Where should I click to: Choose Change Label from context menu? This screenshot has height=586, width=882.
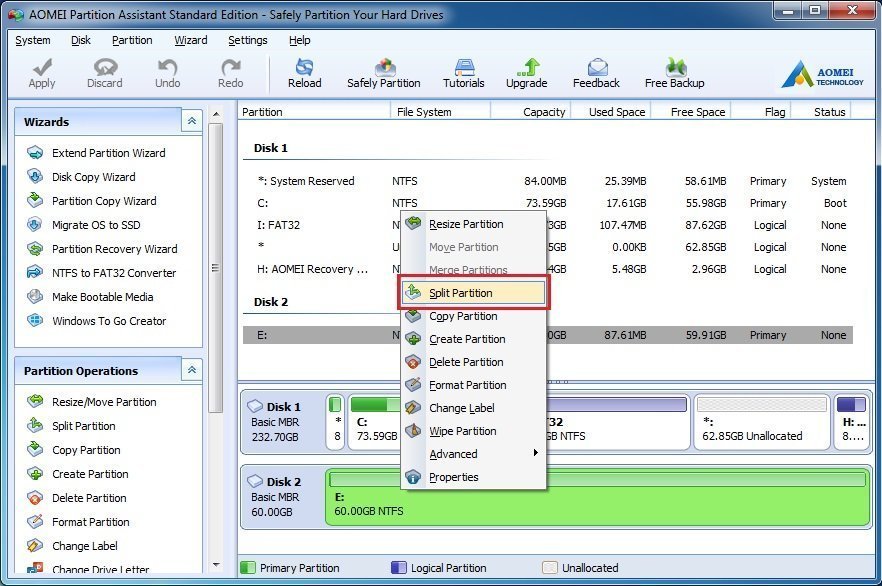point(474,408)
